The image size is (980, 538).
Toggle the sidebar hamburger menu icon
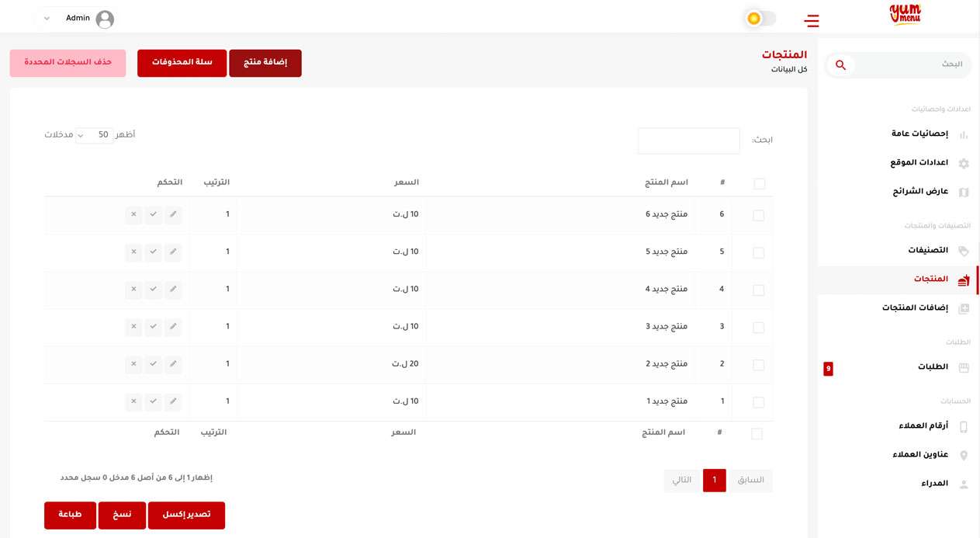[812, 20]
